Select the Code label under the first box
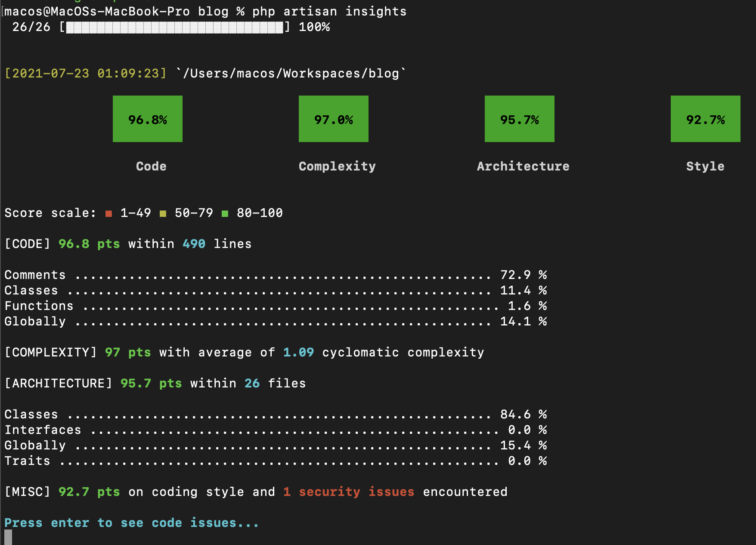Image resolution: width=756 pixels, height=545 pixels. click(151, 166)
